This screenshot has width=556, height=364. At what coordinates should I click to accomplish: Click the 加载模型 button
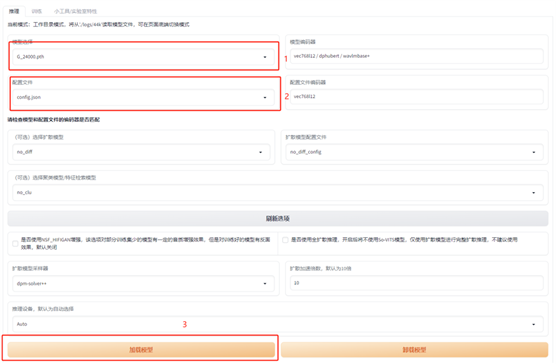(141, 350)
